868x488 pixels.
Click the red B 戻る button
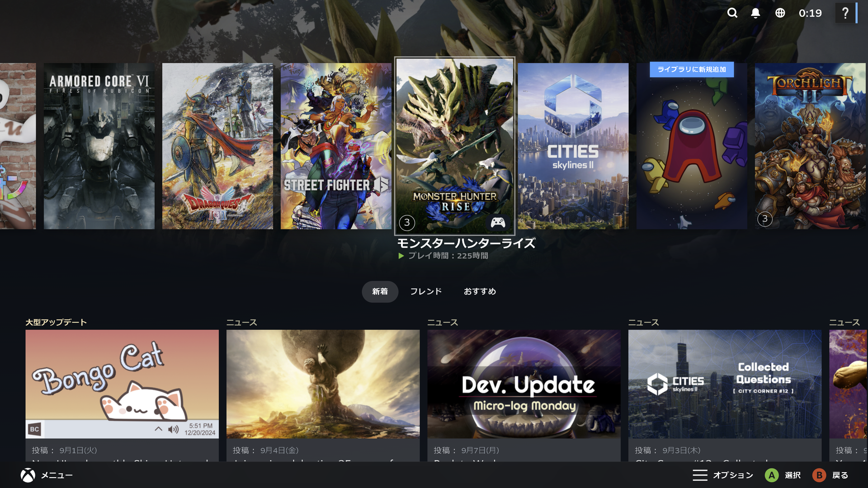click(x=819, y=475)
